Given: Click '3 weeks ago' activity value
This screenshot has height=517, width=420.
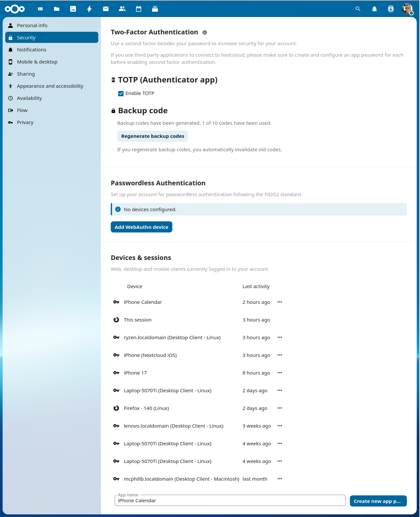Looking at the screenshot, I should [257, 426].
